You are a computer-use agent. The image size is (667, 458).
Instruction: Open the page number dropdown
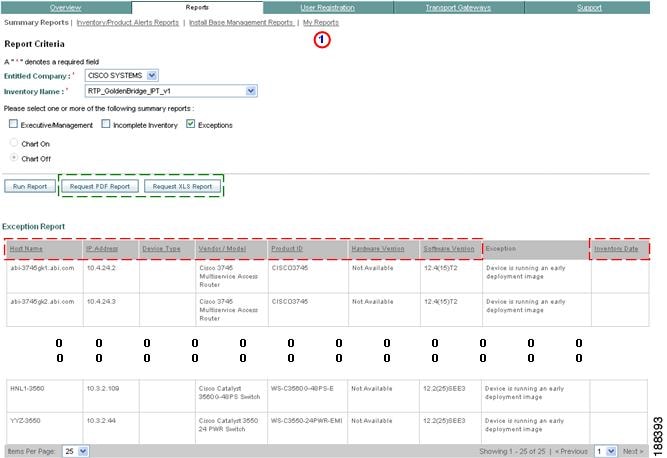(606, 451)
